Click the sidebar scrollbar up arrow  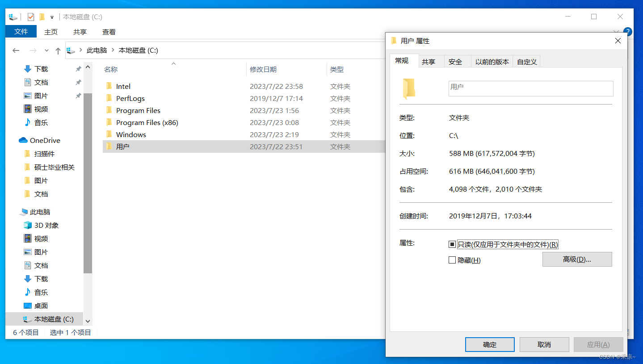(x=88, y=67)
